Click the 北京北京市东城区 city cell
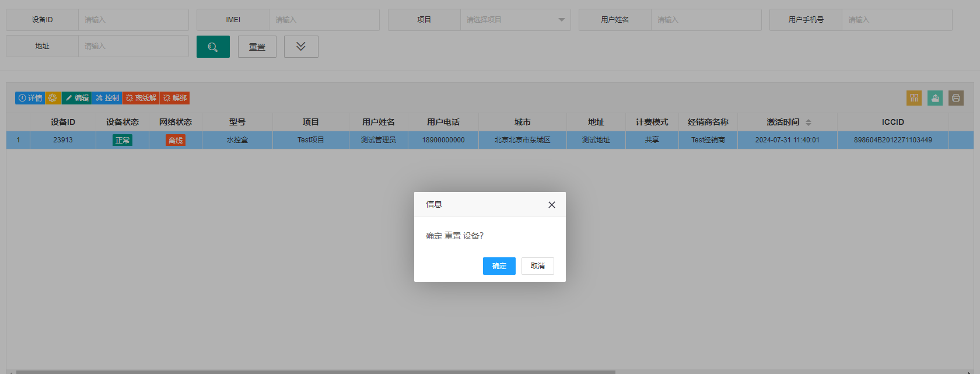Viewport: 980px width, 374px height. click(x=523, y=140)
